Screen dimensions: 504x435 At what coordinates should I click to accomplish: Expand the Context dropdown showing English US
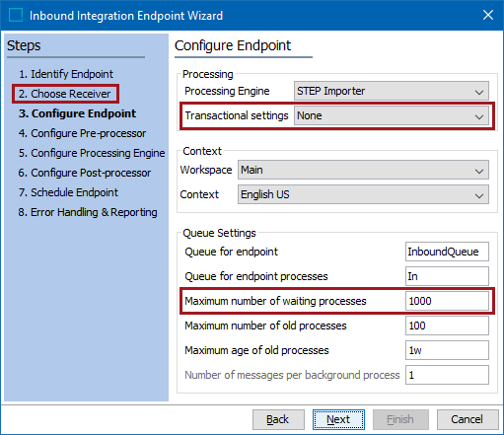pyautogui.click(x=363, y=194)
